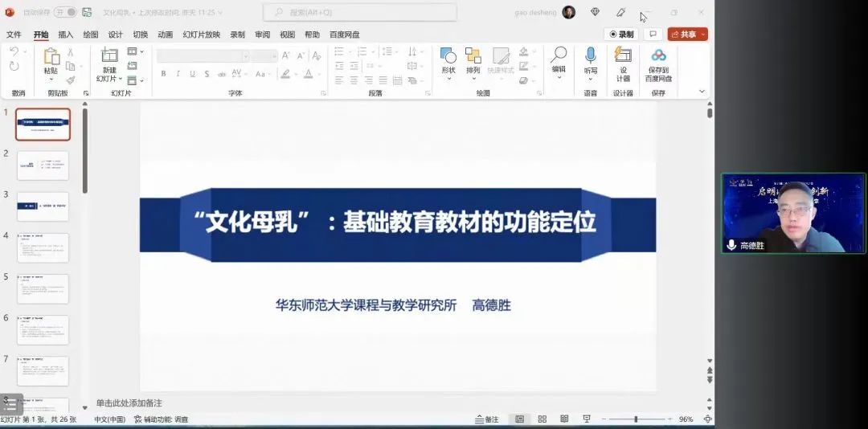Open the Find/Edit (编辑) magnifier icon
Viewport: 868px width, 429px height.
[559, 55]
